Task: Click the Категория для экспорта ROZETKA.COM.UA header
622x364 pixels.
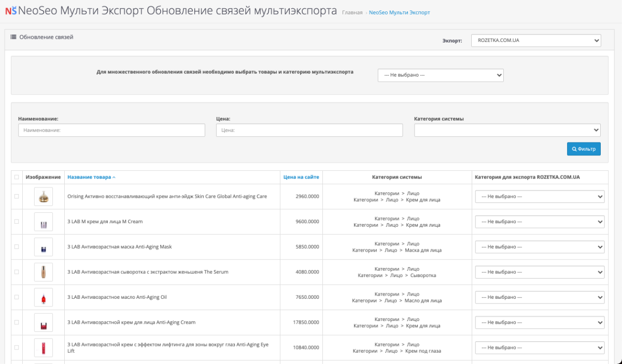Action: point(527,177)
